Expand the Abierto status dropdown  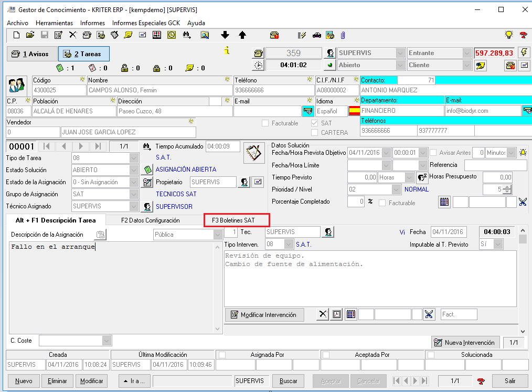pos(400,65)
